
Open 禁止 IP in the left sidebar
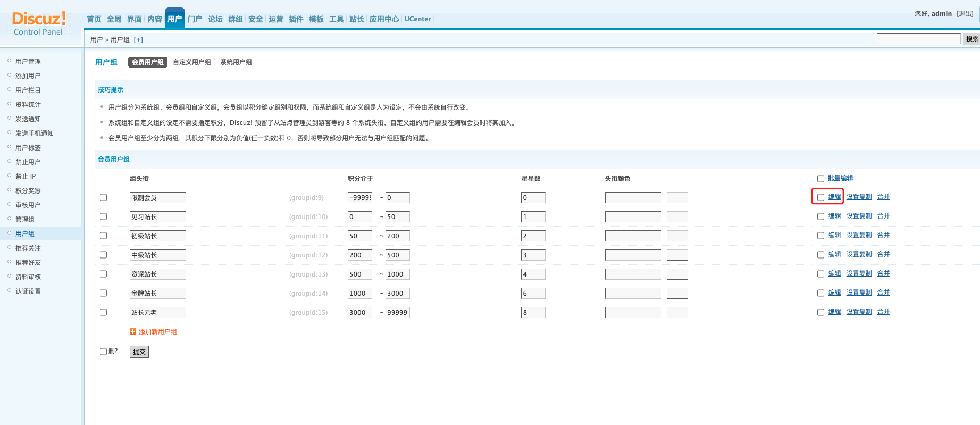click(x=26, y=177)
